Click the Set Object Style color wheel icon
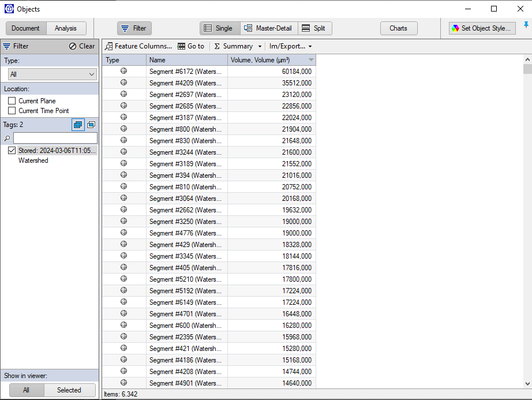 (x=455, y=28)
